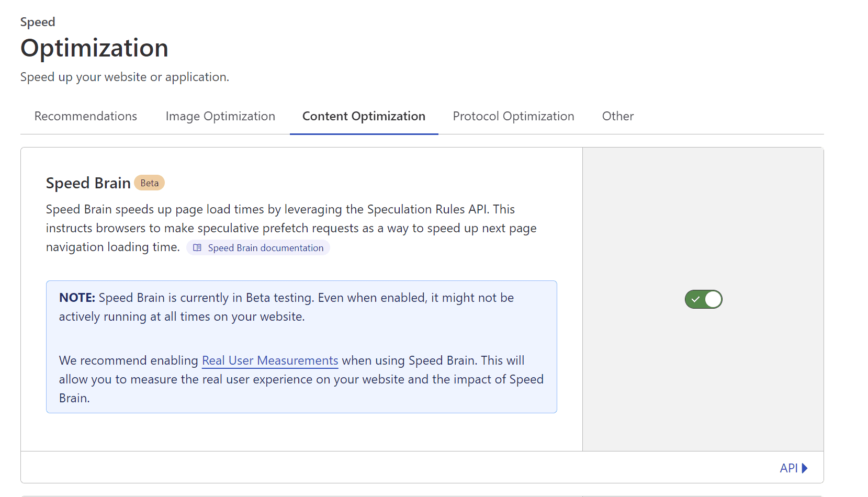Click the Speed breadcrumb label
Screen dimensions: 868x497
[37, 22]
